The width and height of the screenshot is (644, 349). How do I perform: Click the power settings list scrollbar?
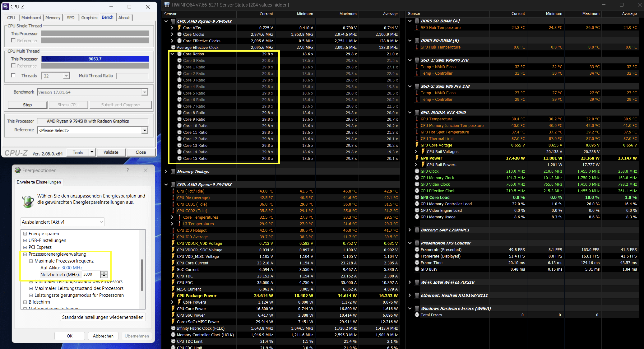pos(142,275)
